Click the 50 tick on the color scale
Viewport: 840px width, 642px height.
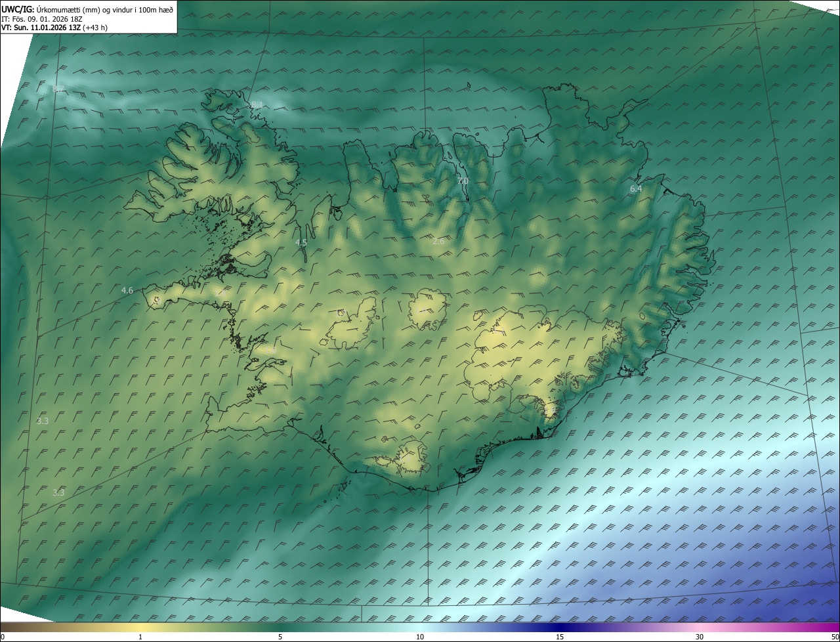tap(835, 637)
